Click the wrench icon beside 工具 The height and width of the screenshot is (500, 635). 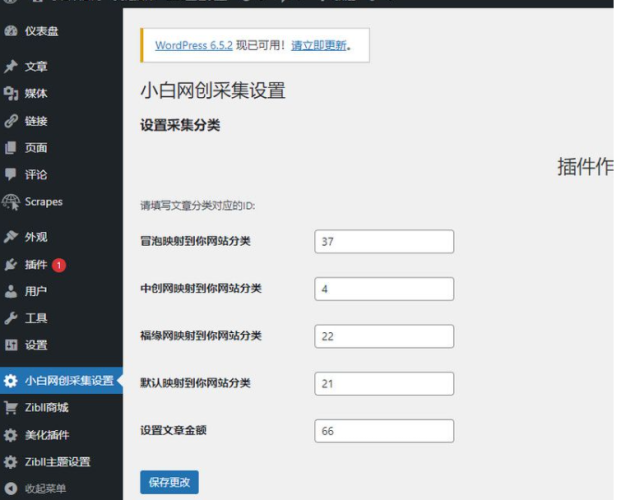tap(11, 318)
